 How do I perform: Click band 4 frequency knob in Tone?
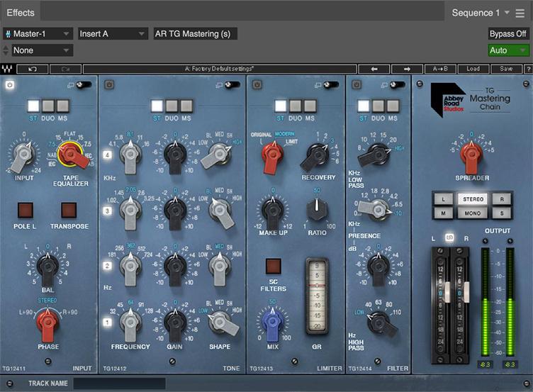coord(130,155)
